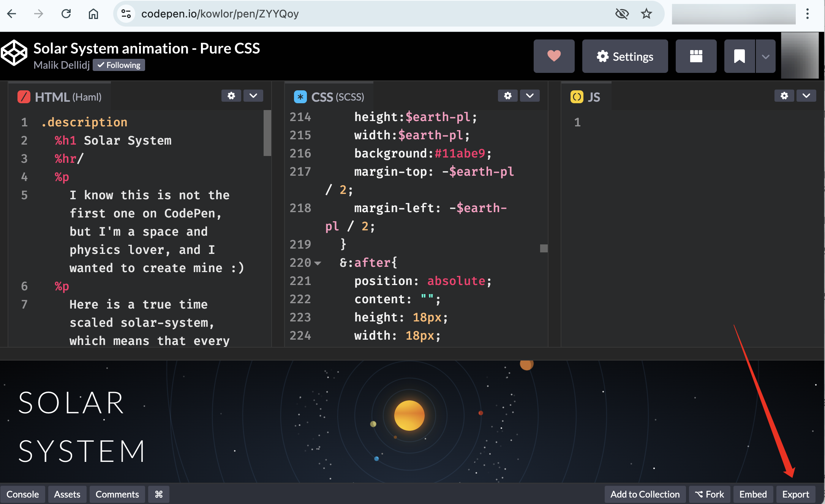Image resolution: width=825 pixels, height=504 pixels.
Task: Change the editor view layout
Action: click(x=696, y=56)
